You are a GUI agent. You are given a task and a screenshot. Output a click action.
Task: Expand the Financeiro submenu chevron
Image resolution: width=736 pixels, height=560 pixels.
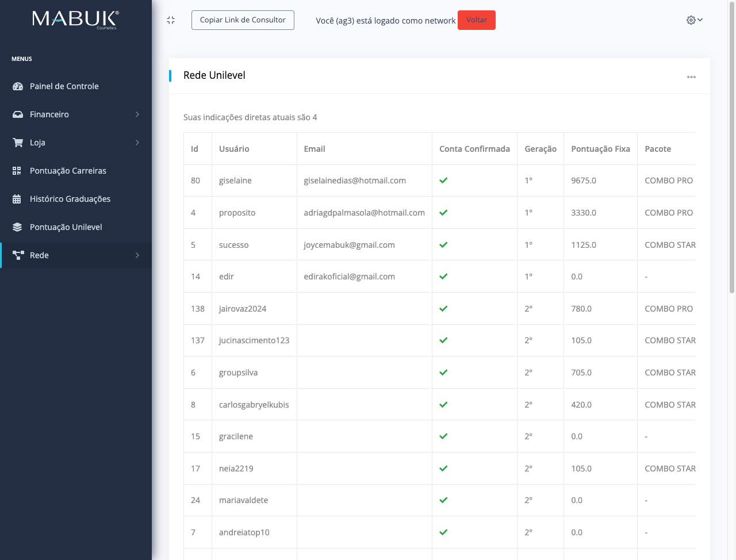[137, 114]
